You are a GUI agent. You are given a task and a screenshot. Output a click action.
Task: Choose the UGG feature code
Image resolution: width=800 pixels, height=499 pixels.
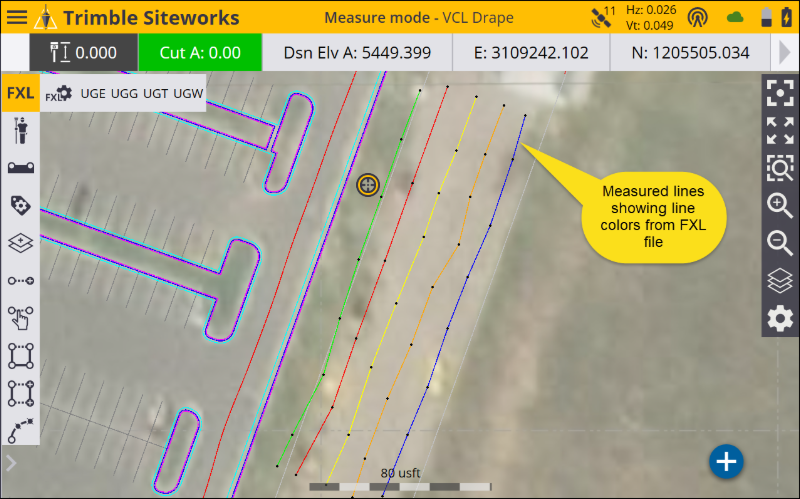point(124,93)
